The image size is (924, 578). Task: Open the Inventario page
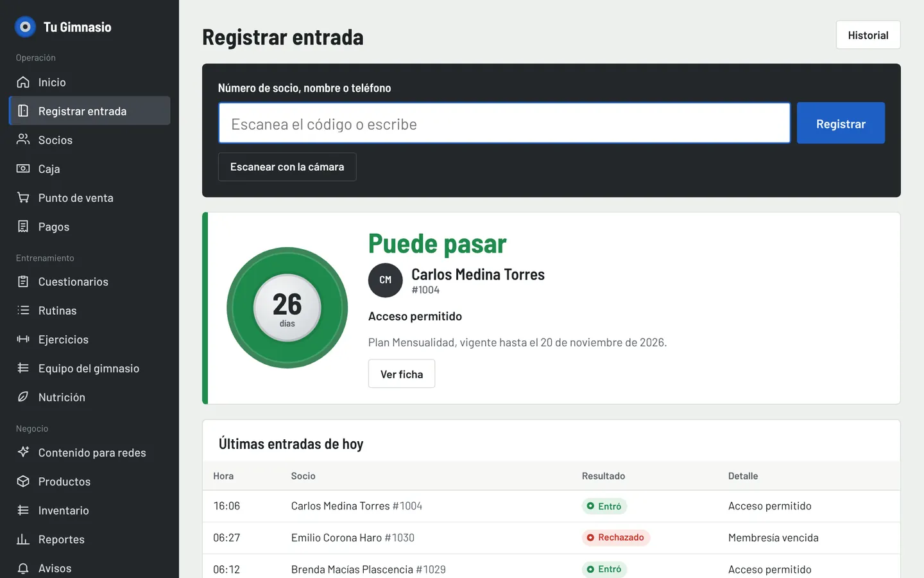90,511
